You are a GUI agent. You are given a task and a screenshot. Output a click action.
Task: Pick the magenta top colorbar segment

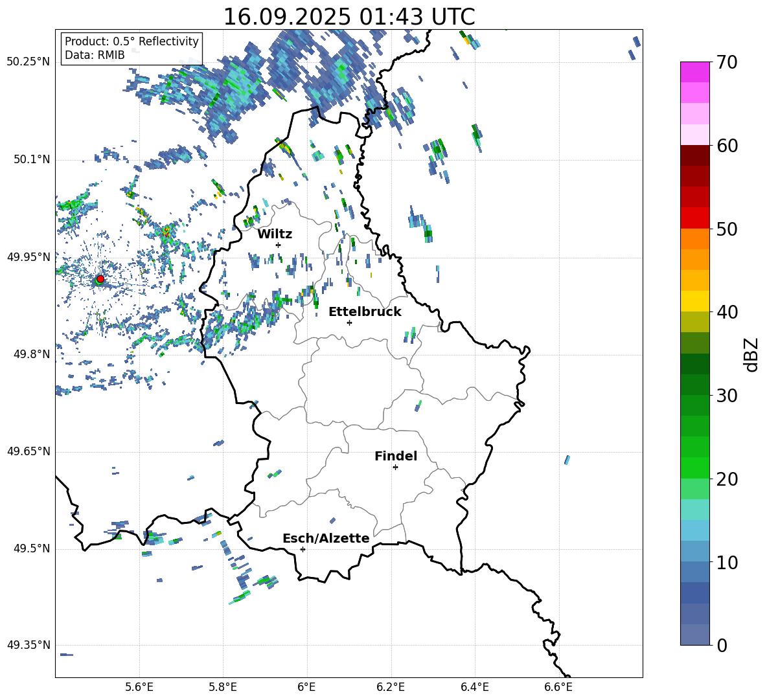(x=695, y=72)
